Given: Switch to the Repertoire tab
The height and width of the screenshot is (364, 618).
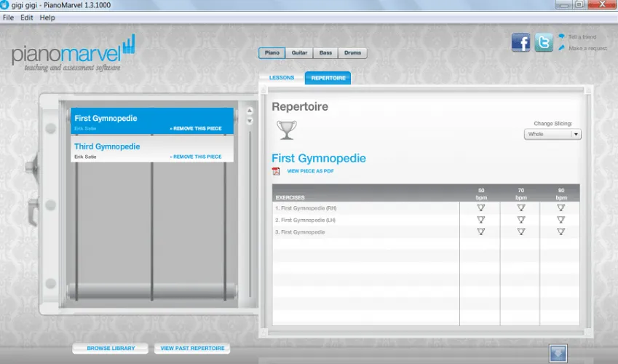Looking at the screenshot, I should [328, 78].
